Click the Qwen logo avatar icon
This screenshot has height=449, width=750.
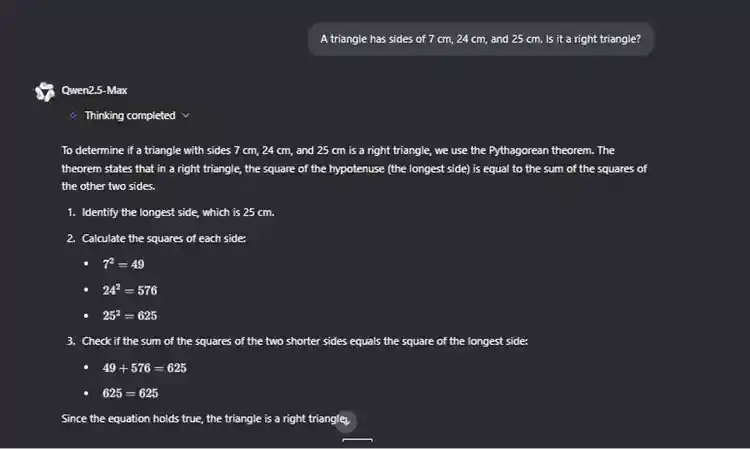44,92
